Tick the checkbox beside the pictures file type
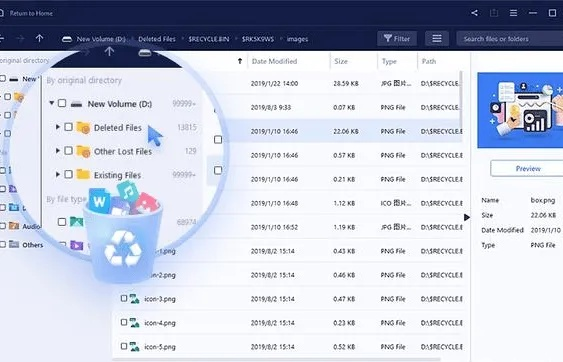This screenshot has height=362, width=563. coord(62,222)
